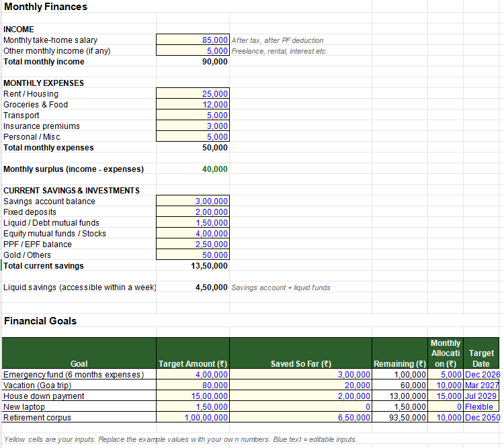
Task: Click the New laptop Flexible target date
Action: point(481,406)
